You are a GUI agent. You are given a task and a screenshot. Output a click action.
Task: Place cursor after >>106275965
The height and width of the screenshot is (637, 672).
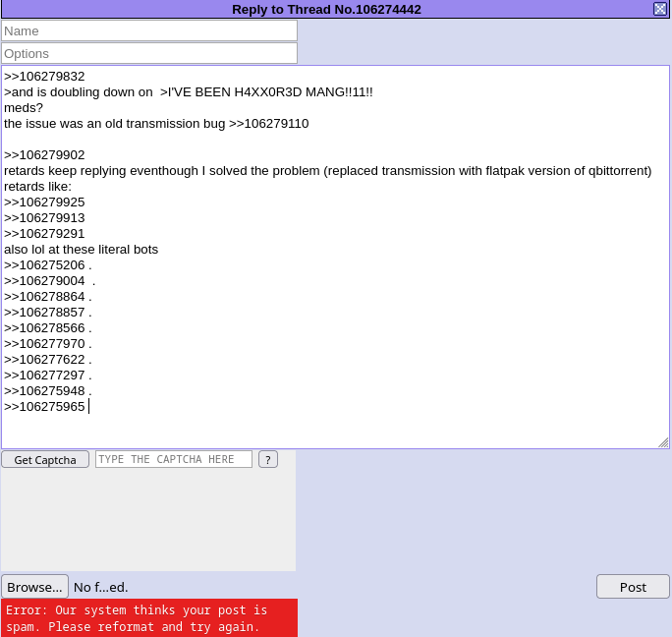click(88, 407)
